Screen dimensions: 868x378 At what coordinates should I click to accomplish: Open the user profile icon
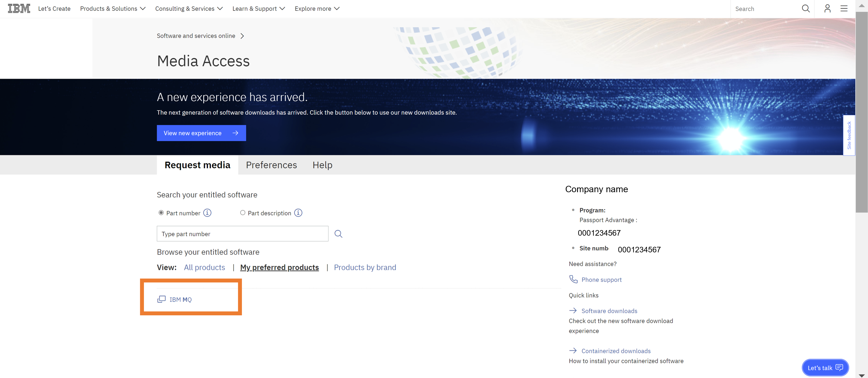tap(827, 8)
